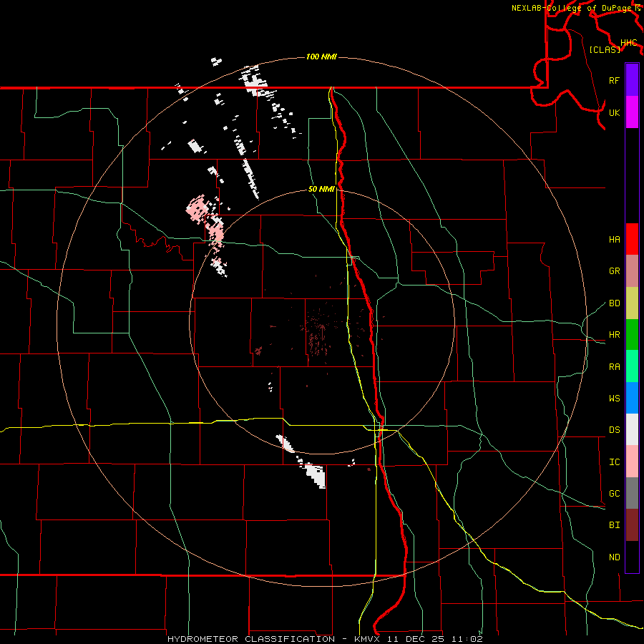Click the GC legend label
Screen dimensions: 644x644
[614, 494]
